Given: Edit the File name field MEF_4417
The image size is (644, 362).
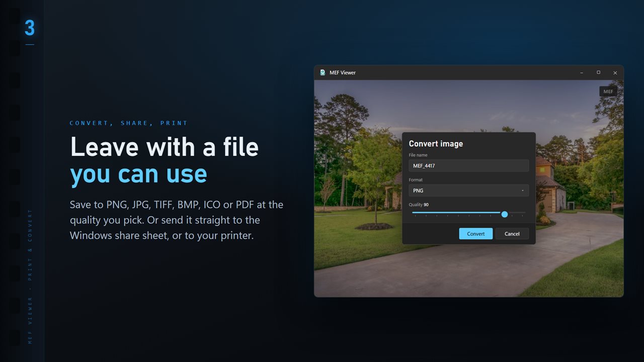Looking at the screenshot, I should point(468,165).
